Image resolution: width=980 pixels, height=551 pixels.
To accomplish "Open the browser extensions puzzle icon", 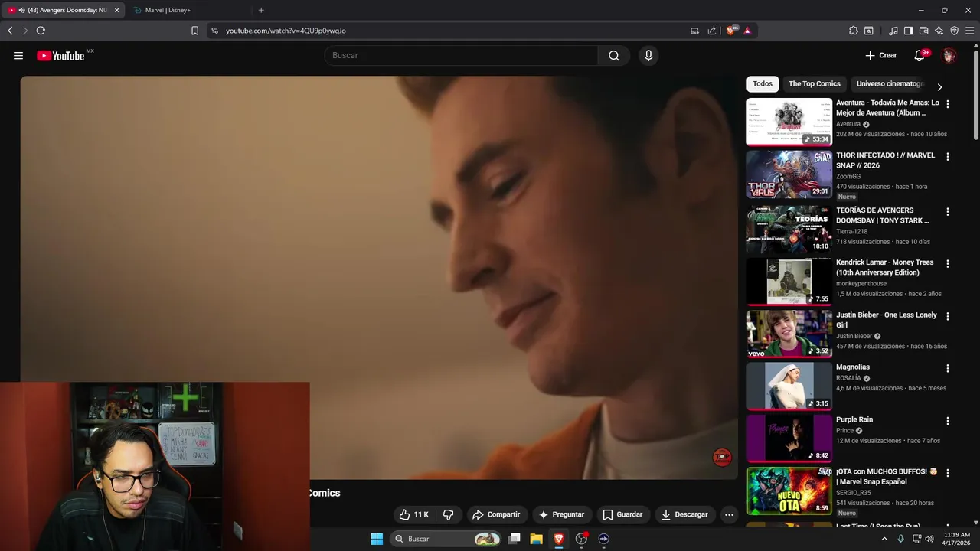I will 853,31.
